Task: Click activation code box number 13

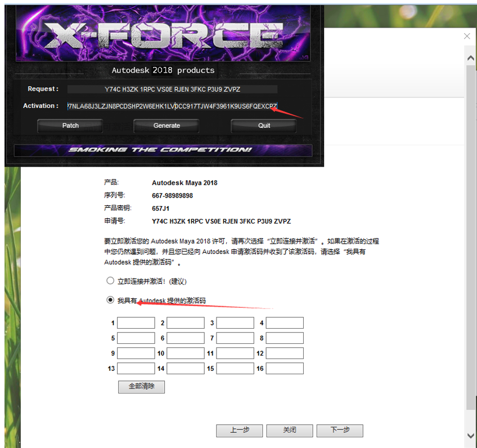Action: coord(136,369)
